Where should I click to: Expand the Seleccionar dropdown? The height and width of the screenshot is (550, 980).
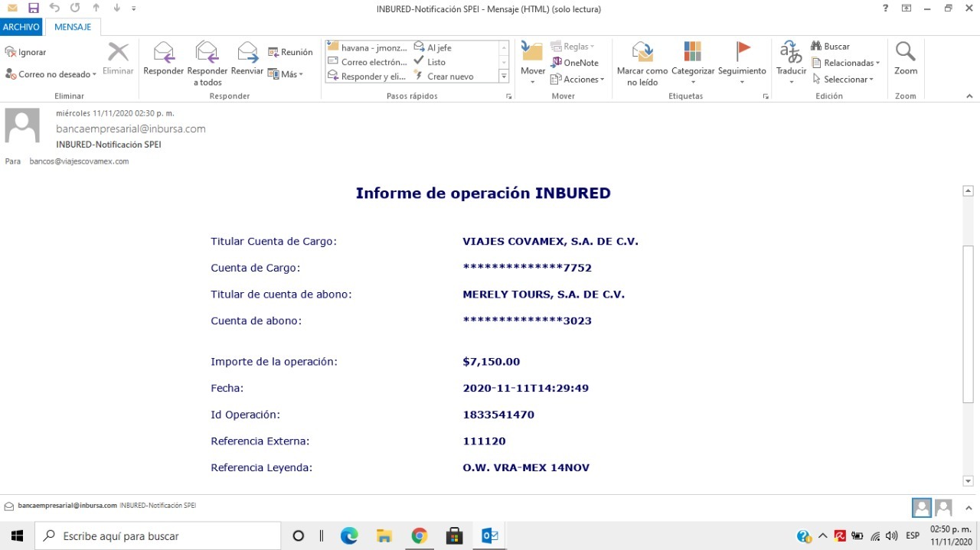[x=871, y=80]
